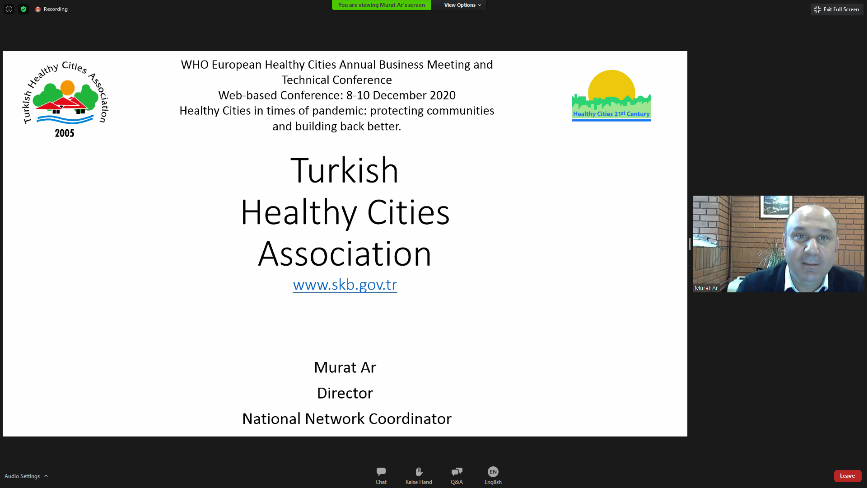868x488 pixels.
Task: Click the 'Director' text on the slide
Action: tap(345, 393)
